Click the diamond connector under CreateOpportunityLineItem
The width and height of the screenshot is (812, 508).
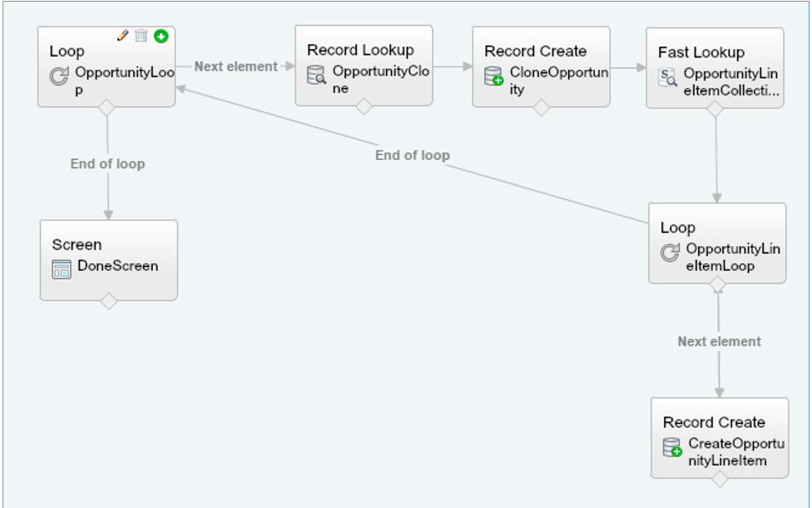pos(720,478)
